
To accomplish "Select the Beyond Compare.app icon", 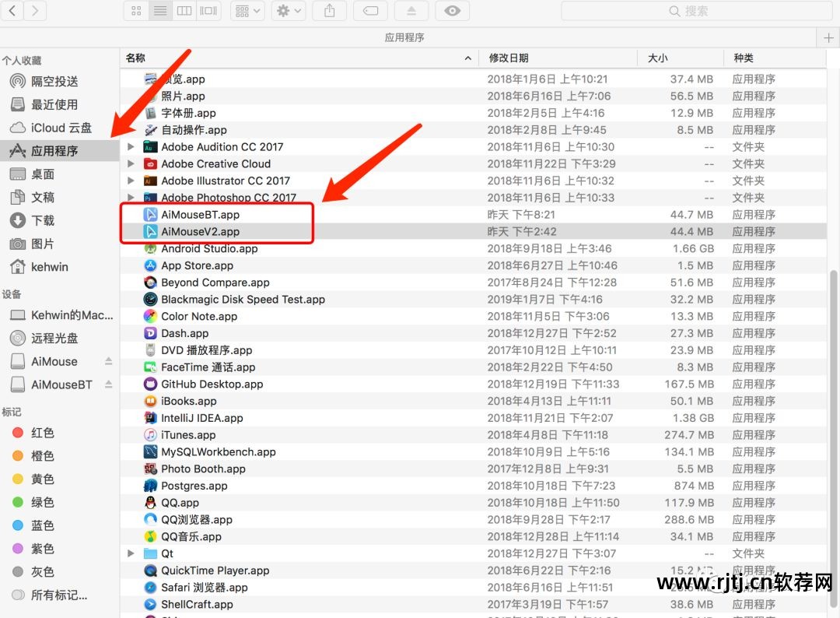I will point(151,283).
